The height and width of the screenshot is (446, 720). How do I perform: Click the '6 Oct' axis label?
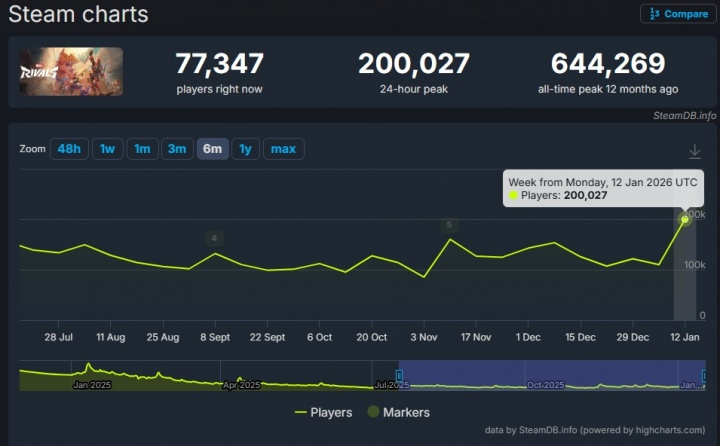(x=320, y=337)
